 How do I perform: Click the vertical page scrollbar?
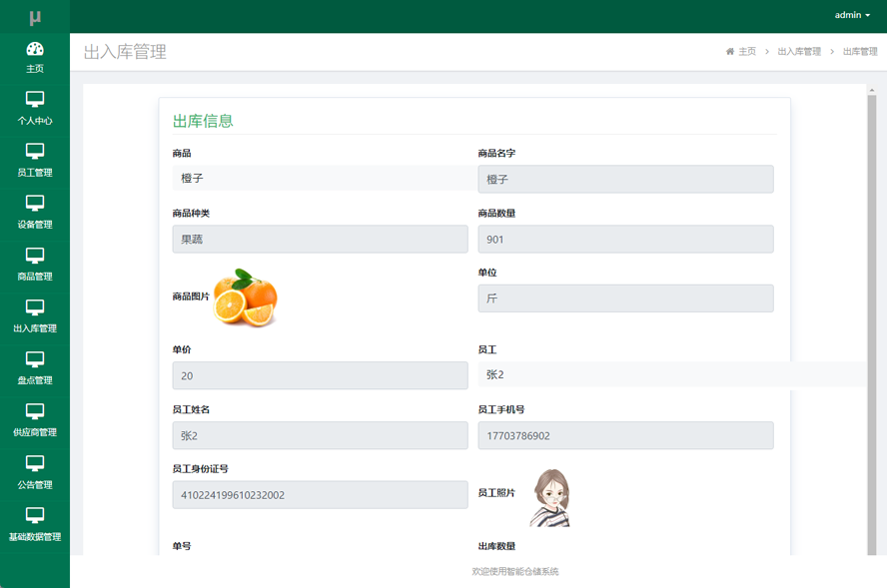pos(872,299)
